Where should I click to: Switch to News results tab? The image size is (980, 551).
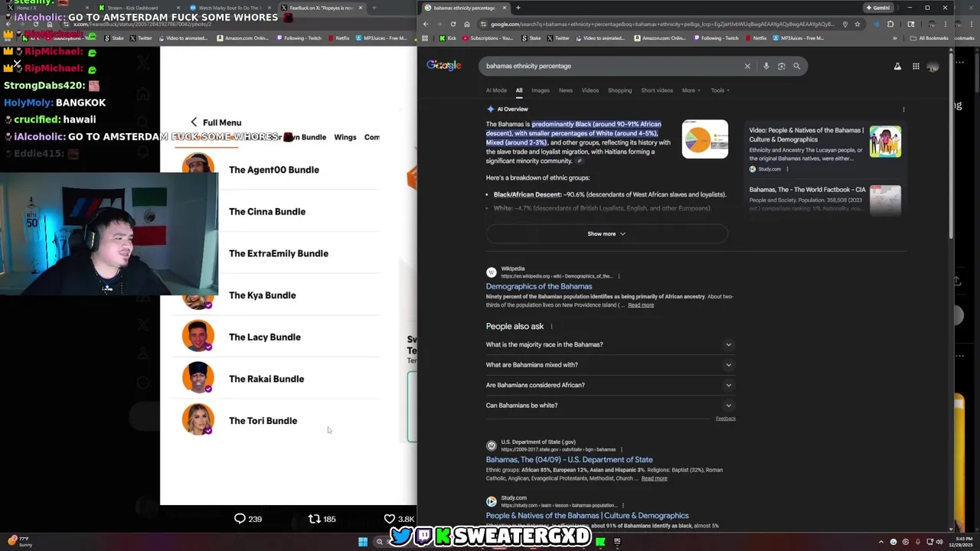point(566,90)
